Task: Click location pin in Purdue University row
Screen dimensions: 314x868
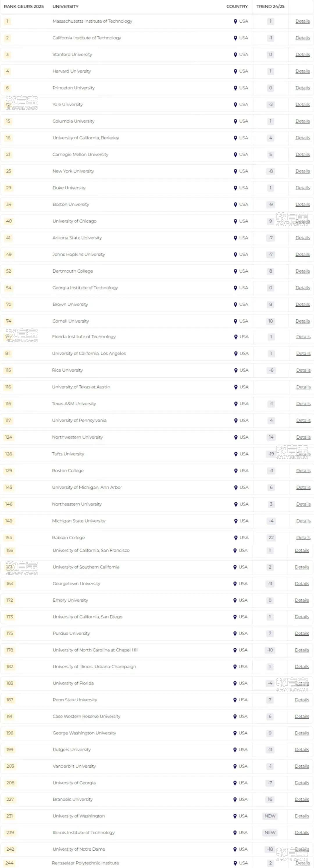Action: 235,634
